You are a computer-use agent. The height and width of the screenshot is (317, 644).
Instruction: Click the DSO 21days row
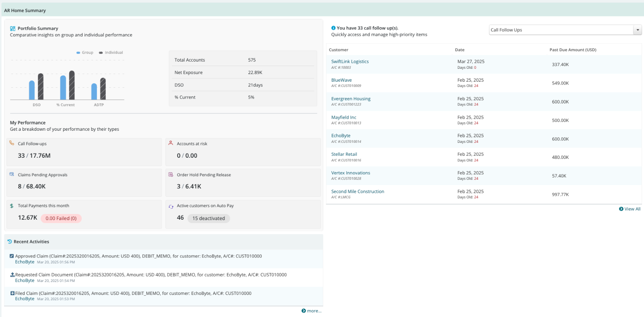coord(243,85)
